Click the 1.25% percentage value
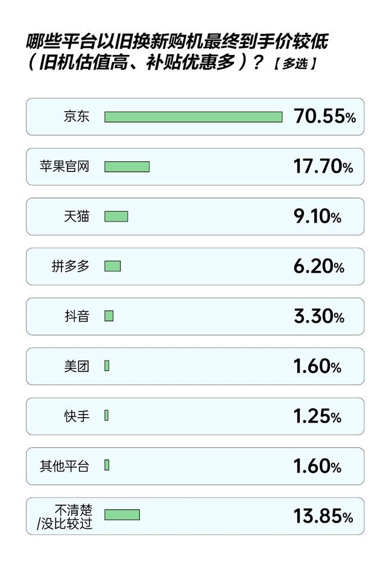The height and width of the screenshot is (568, 392). coord(317,416)
